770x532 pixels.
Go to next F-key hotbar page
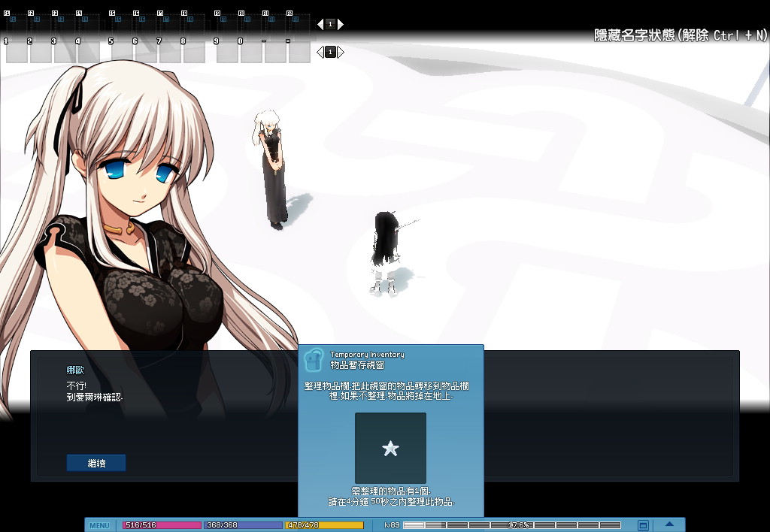coord(341,24)
